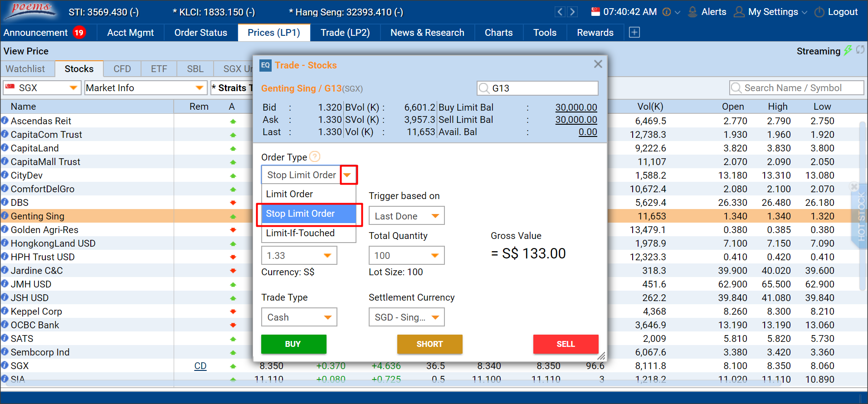Add a new tab with plus icon
The image size is (868, 404).
pyautogui.click(x=634, y=32)
